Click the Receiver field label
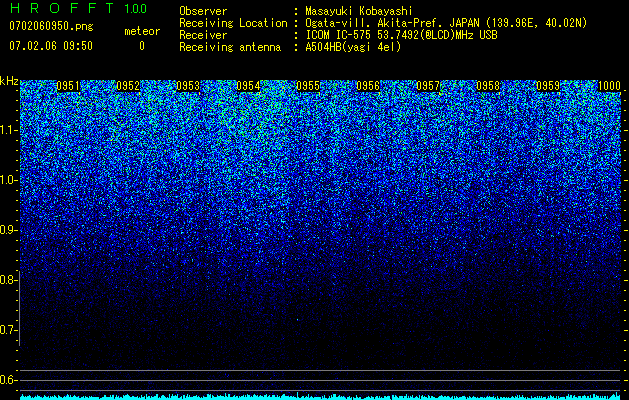This screenshot has height=400, width=629. [x=203, y=35]
